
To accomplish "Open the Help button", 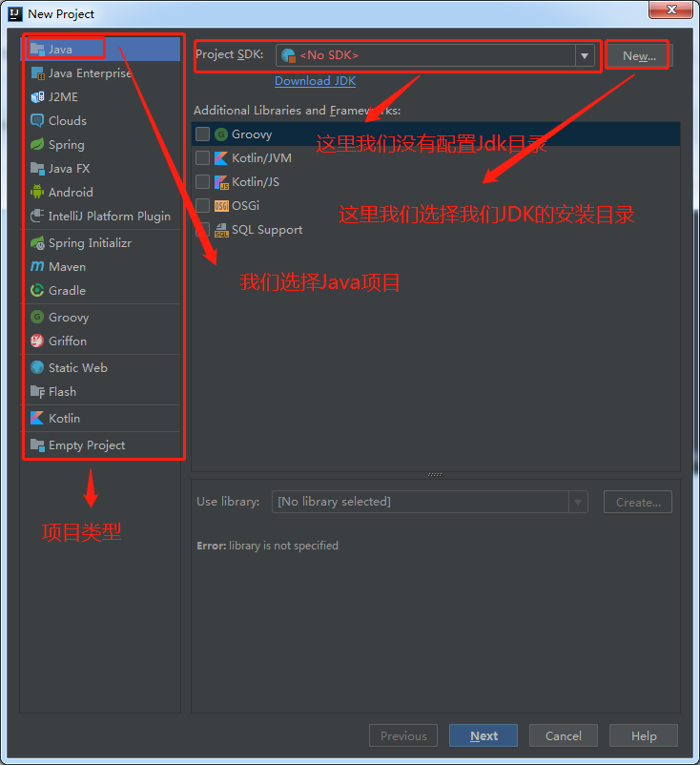I will tap(644, 735).
